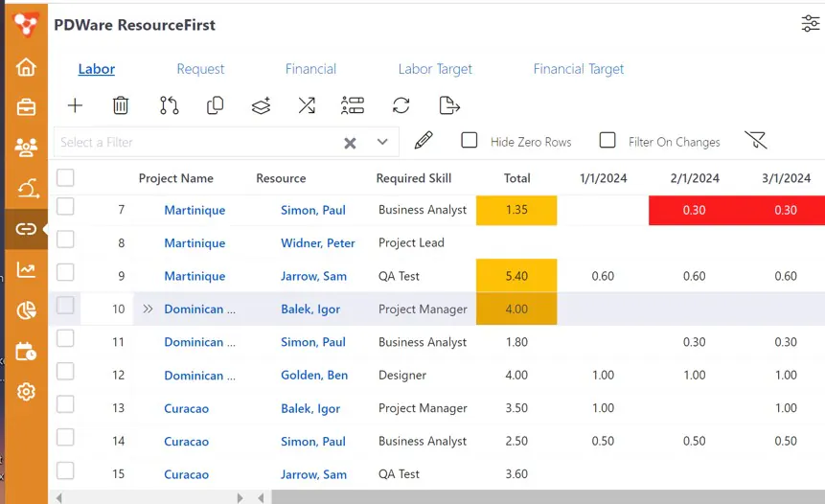825x504 pixels.
Task: Open the hand-with-arrow icon in sidebar
Action: [28, 188]
